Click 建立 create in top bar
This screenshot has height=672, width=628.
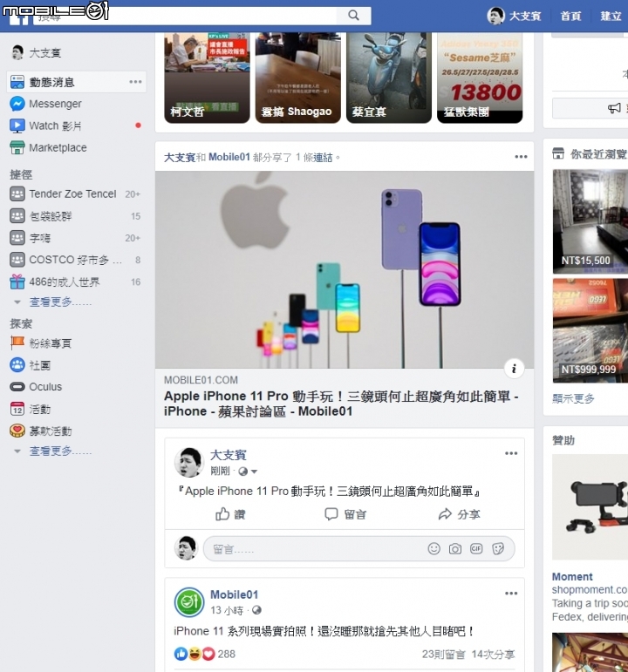coord(611,17)
